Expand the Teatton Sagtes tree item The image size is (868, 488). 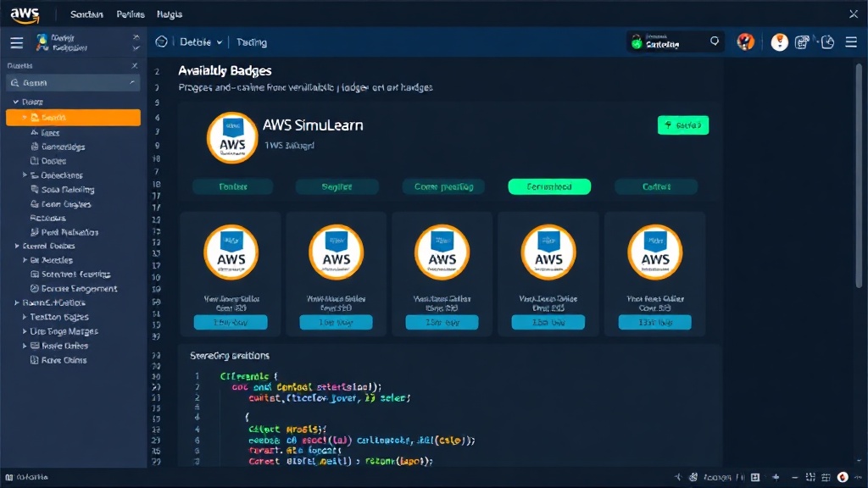25,317
